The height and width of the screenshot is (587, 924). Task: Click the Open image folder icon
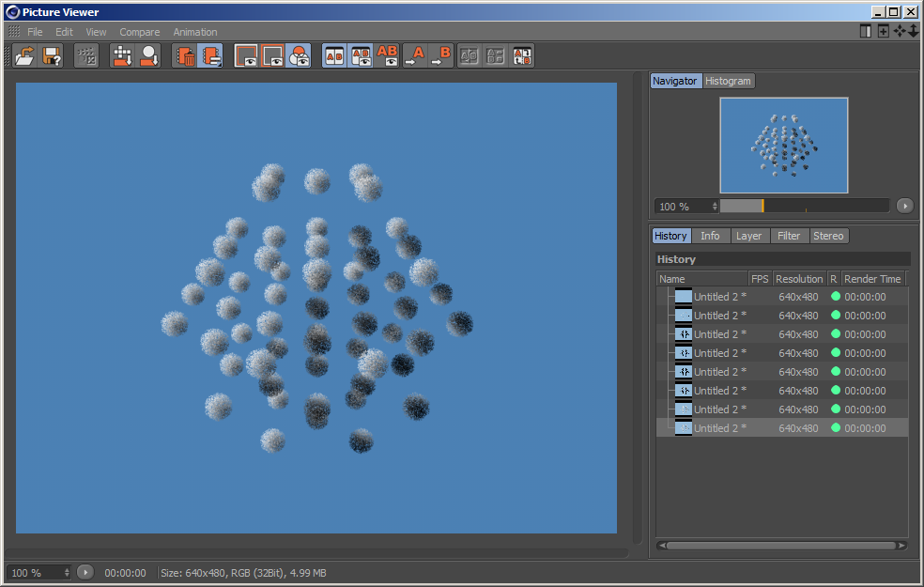tap(24, 56)
